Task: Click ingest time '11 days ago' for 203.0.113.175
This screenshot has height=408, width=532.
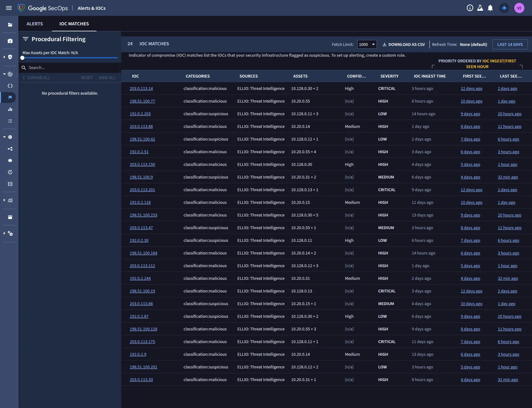Action: click(423, 342)
